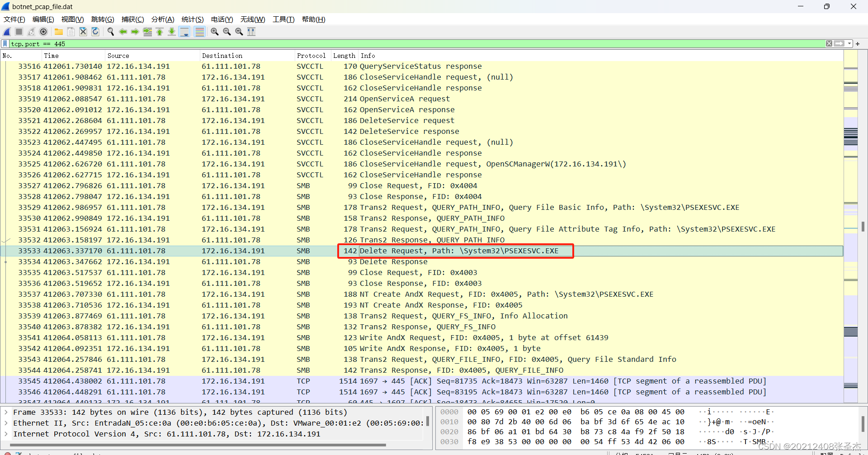Open the 工具(T) menu
Image resolution: width=868 pixels, height=455 pixels.
coord(283,19)
